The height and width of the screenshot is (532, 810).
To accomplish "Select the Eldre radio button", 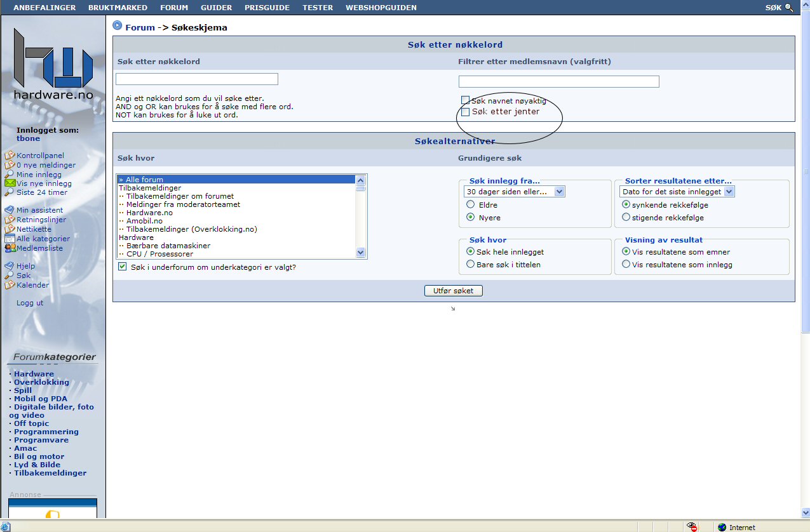I will click(471, 204).
